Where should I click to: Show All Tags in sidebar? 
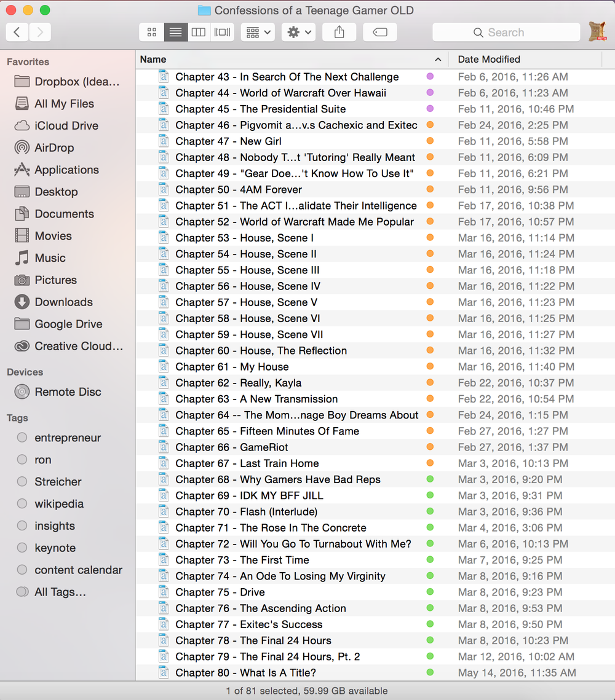68,592
